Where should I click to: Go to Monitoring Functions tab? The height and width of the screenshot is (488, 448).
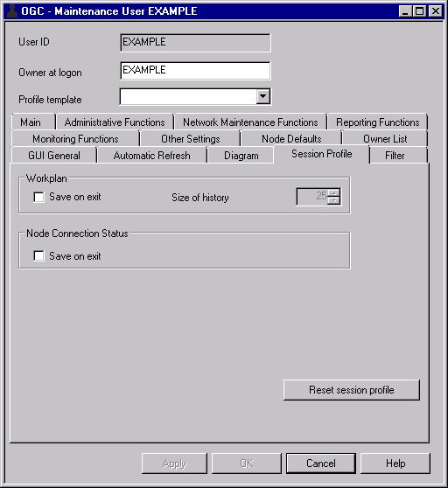pos(75,139)
